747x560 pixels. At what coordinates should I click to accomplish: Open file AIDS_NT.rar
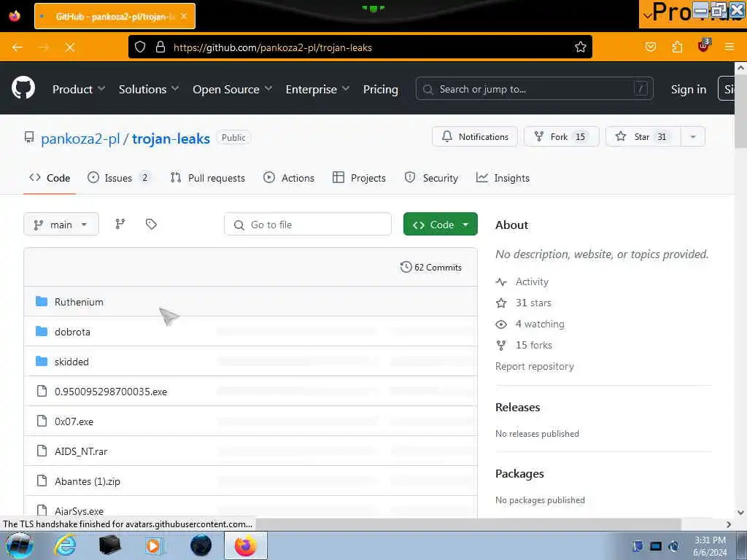point(81,451)
